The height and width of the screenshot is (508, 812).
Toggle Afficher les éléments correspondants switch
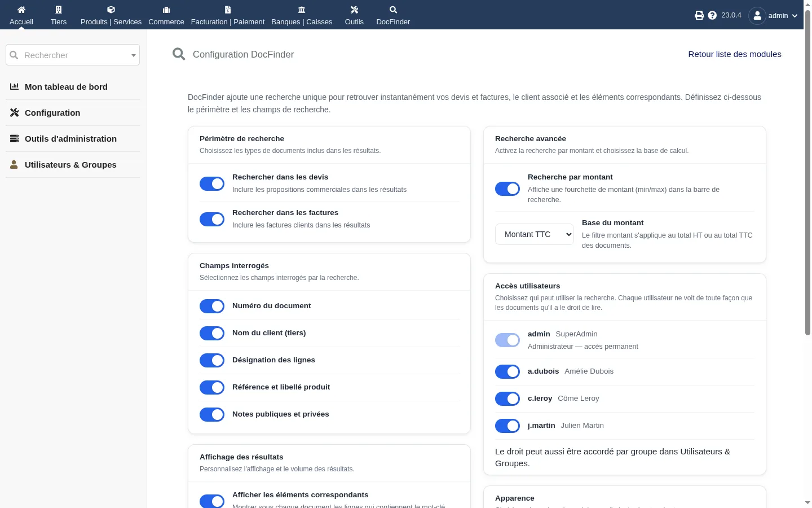[x=212, y=501]
